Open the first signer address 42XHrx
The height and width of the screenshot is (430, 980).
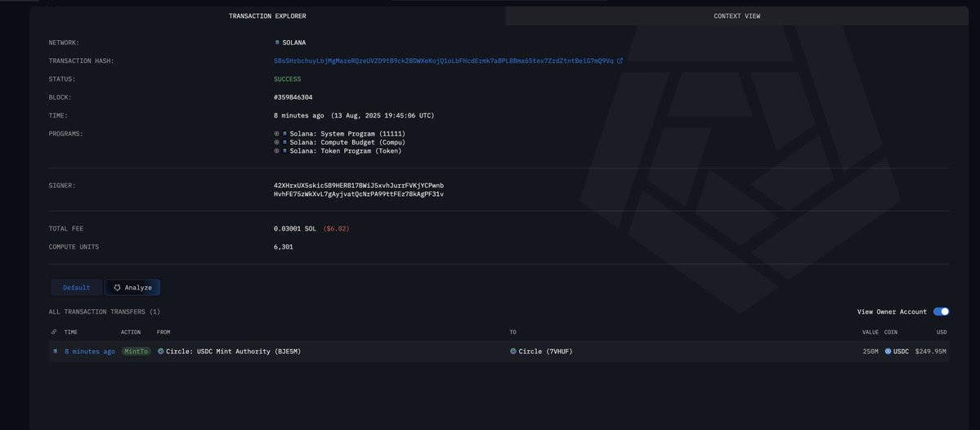click(x=359, y=186)
